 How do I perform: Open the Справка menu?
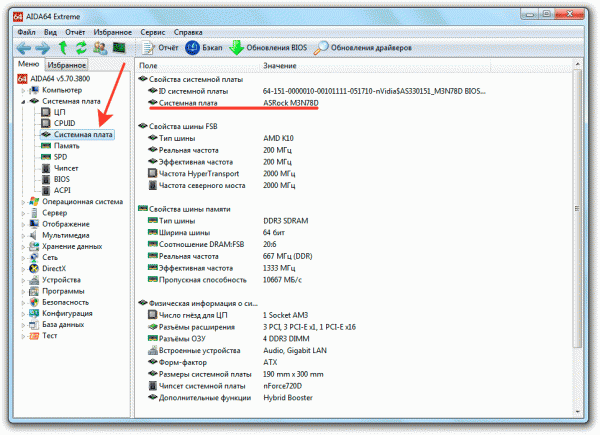coord(188,32)
